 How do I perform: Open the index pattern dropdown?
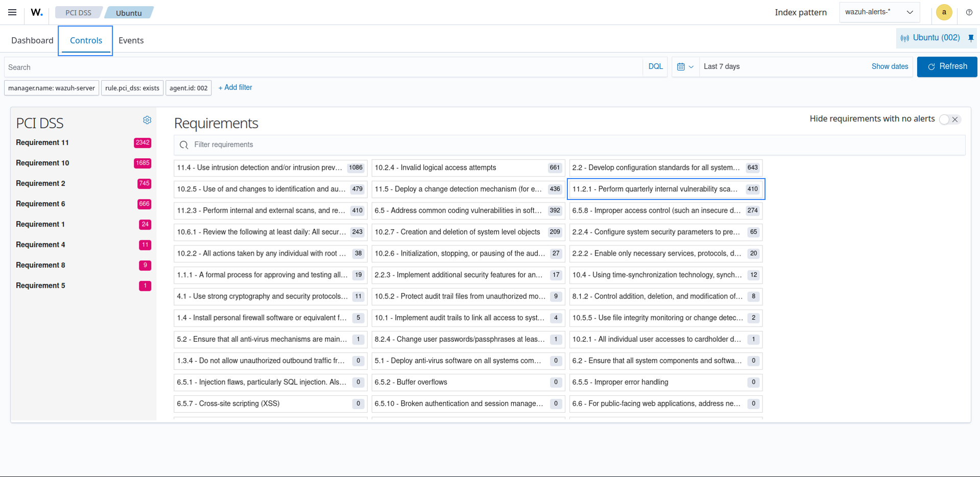coord(879,12)
